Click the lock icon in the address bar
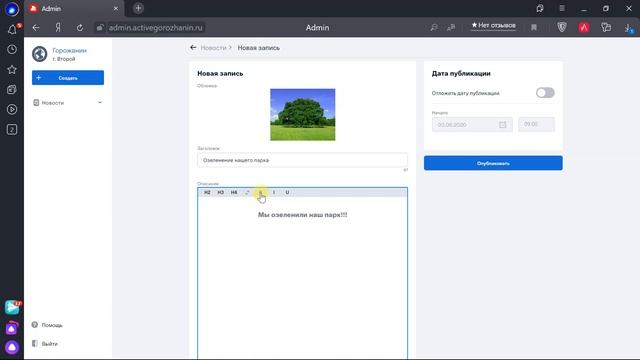Image resolution: width=640 pixels, height=360 pixels. tap(100, 27)
